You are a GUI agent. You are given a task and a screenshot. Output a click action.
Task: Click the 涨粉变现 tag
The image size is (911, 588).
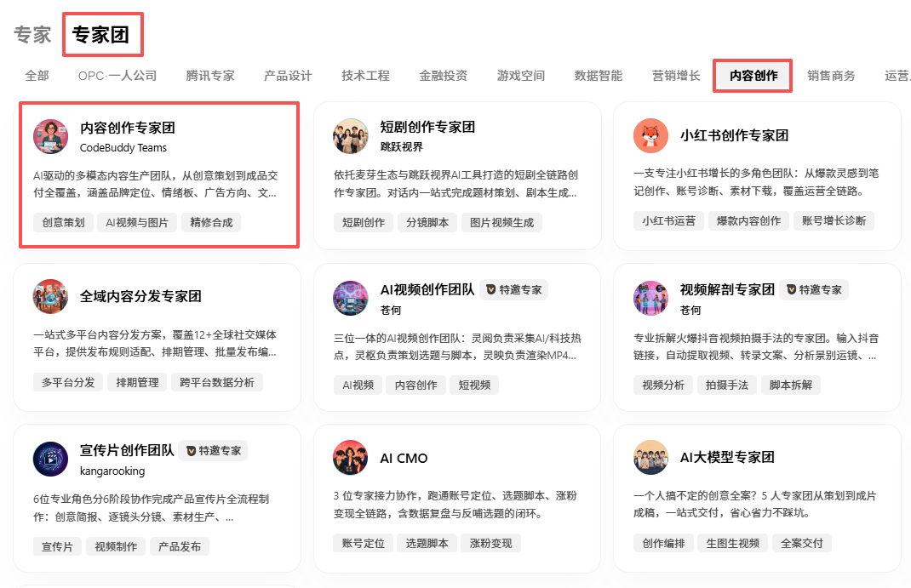click(491, 544)
